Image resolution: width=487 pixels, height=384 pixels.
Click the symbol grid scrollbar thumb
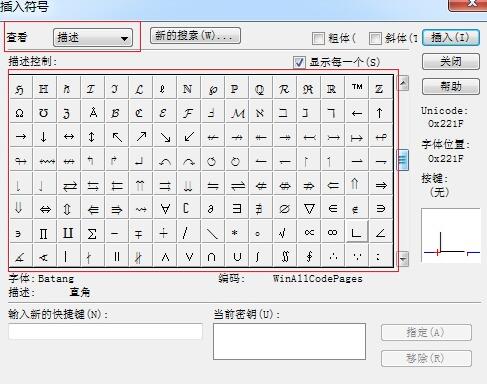coord(403,160)
